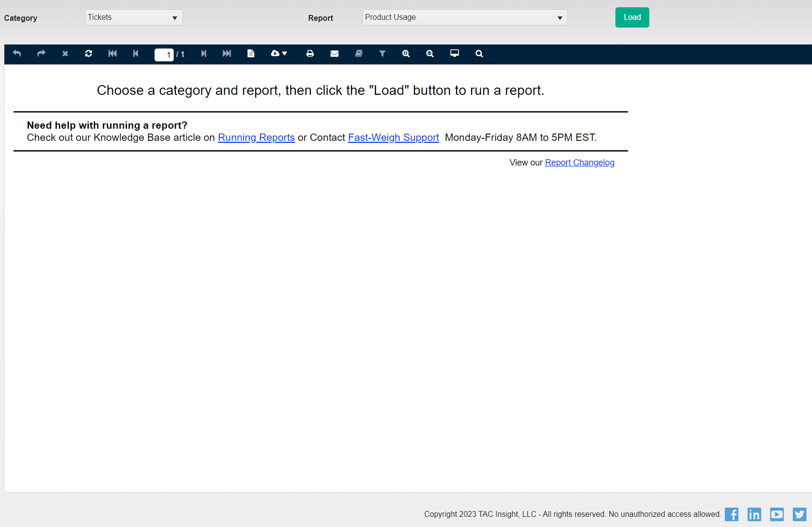This screenshot has height=527, width=812.
Task: Go to the last page of report
Action: tap(227, 54)
